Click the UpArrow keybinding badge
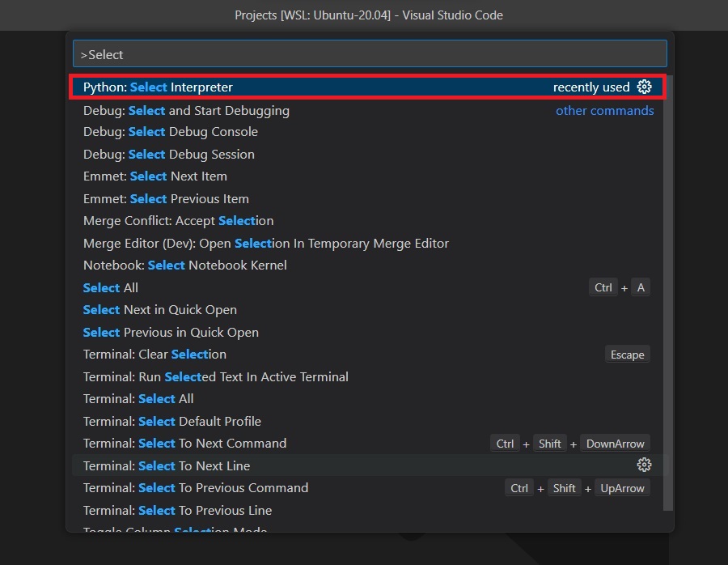The width and height of the screenshot is (728, 565). click(x=622, y=488)
